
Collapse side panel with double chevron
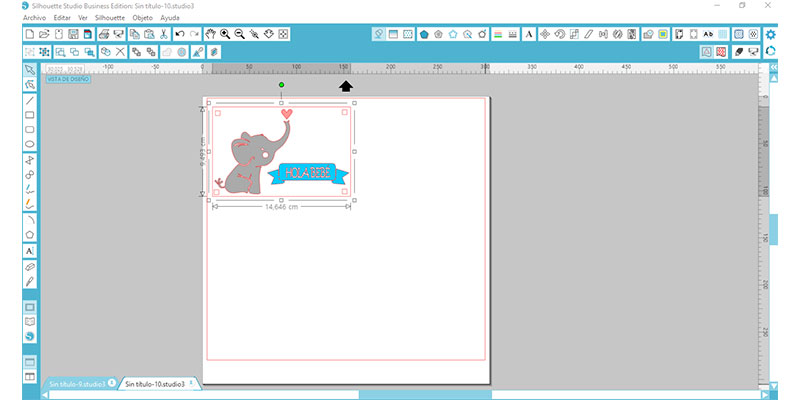[773, 67]
